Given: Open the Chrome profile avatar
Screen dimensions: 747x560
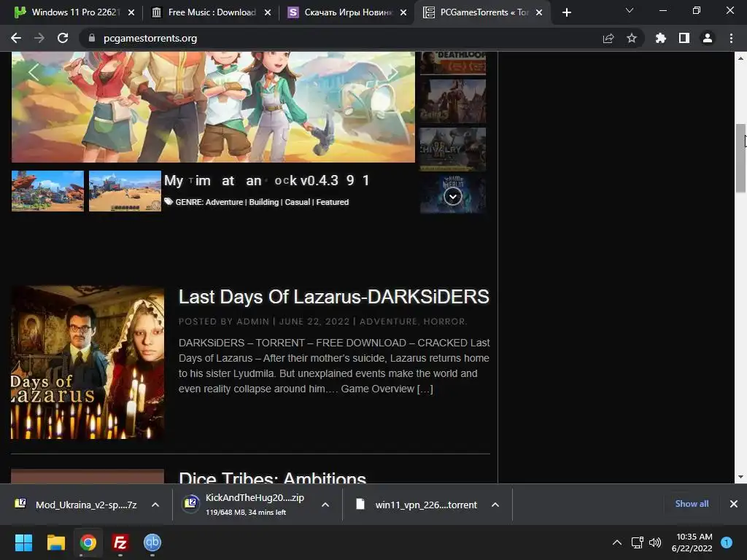Looking at the screenshot, I should (x=708, y=38).
